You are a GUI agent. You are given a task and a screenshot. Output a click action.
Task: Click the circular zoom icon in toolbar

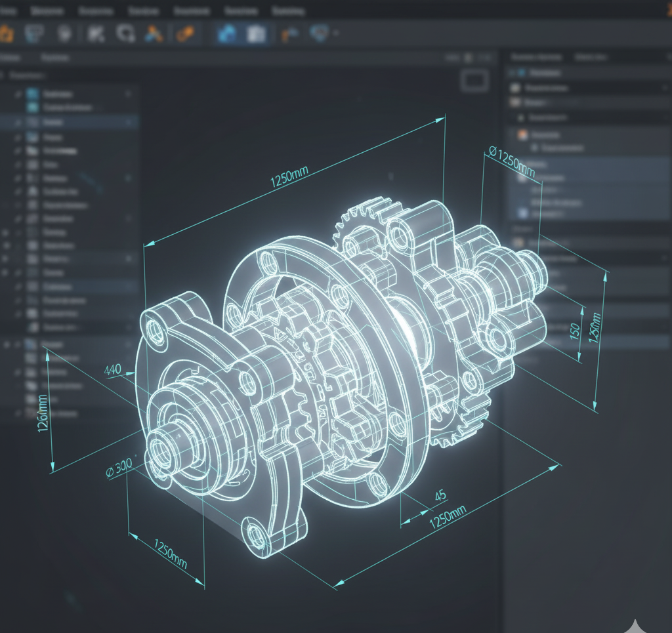click(x=124, y=33)
